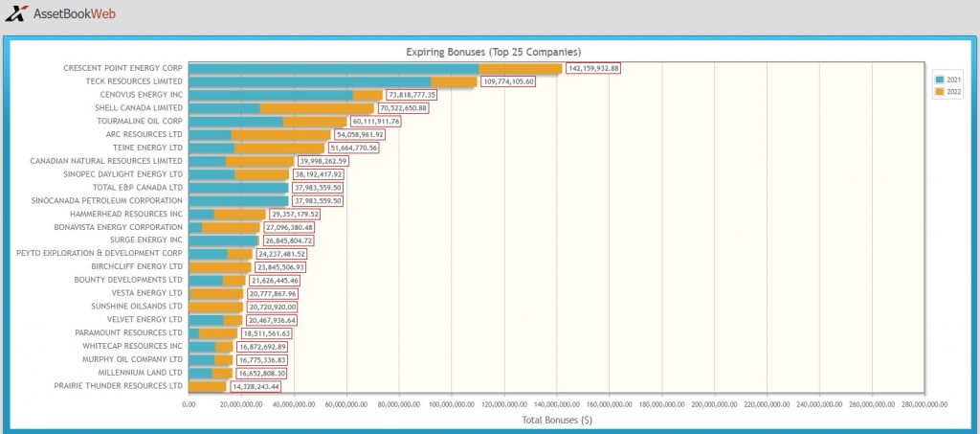Select SINOCANADA PETROLEUM CORPORATION axis label
Viewport: 980px width, 434px height.
point(107,201)
